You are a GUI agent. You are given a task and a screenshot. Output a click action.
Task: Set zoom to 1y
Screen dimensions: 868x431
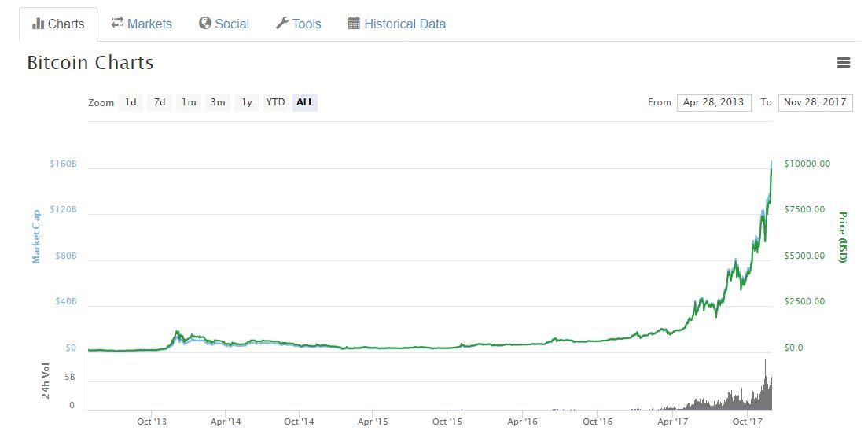coord(247,102)
